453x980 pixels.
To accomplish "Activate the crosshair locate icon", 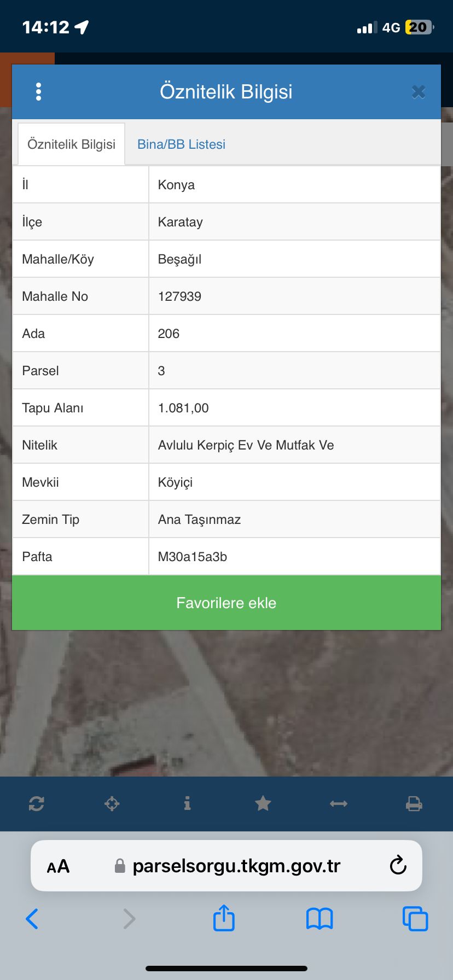I will coord(112,803).
